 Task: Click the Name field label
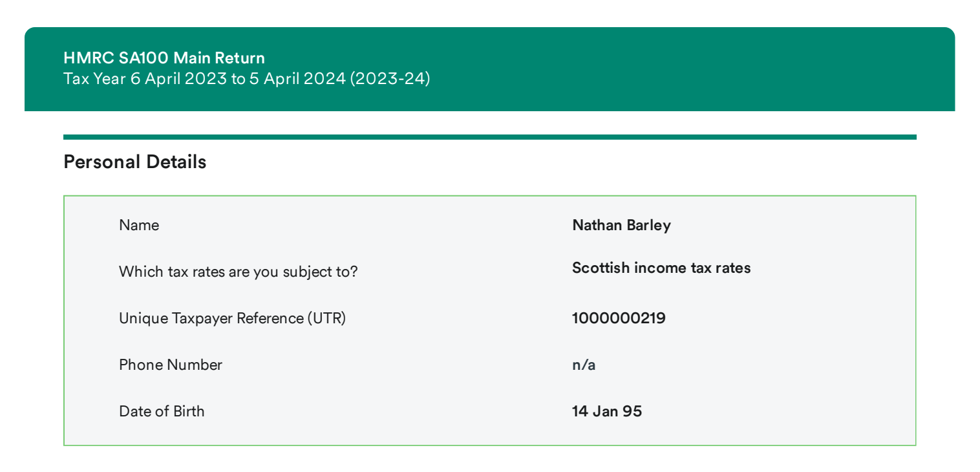click(x=139, y=225)
